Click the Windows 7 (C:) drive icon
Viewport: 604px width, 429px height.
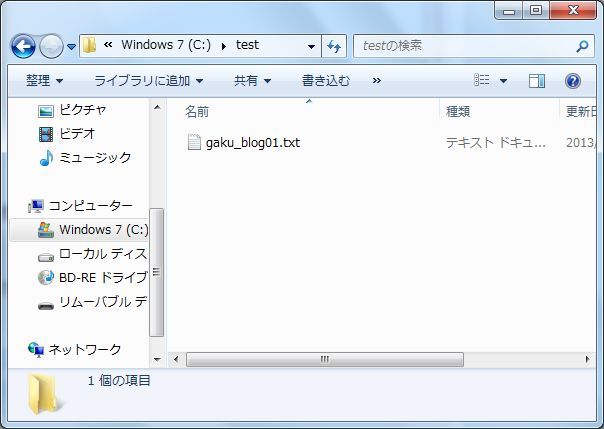coord(46,230)
